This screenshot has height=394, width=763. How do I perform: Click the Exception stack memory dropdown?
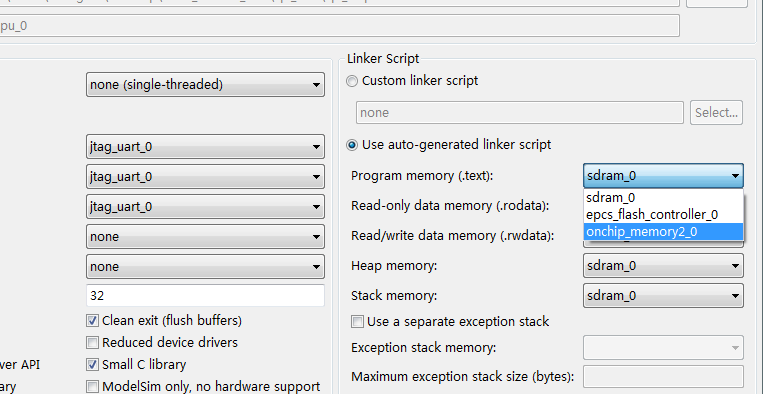pos(663,348)
